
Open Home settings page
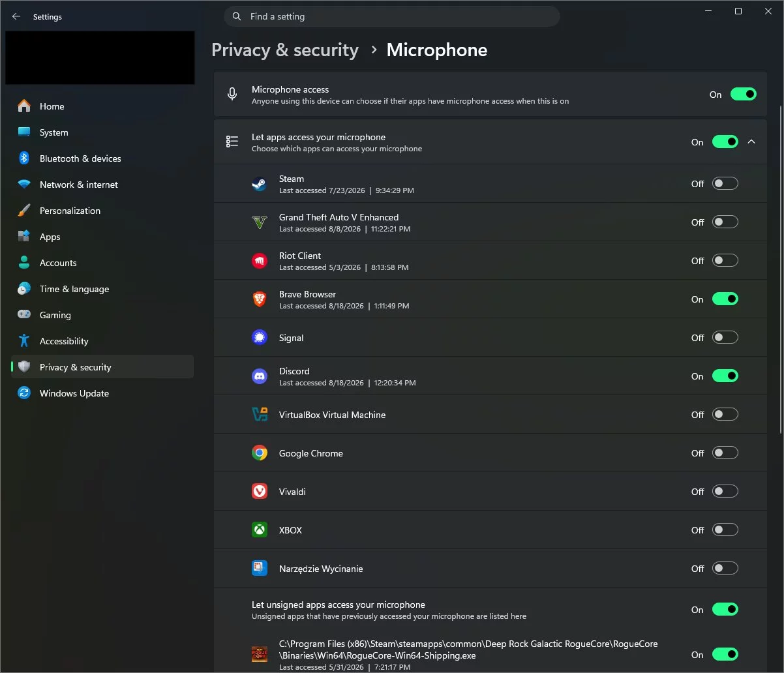tap(102, 106)
